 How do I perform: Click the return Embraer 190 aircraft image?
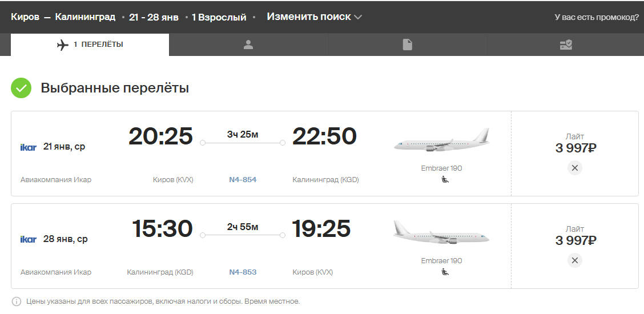point(441,232)
